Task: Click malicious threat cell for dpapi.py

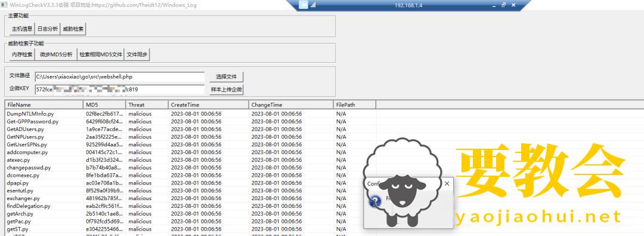Action: 140,183
